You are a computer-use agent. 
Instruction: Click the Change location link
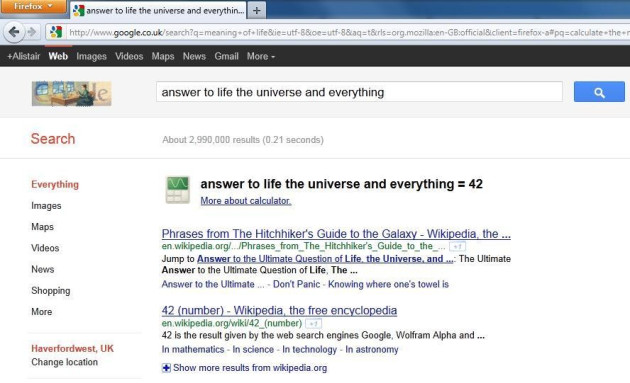click(x=65, y=362)
